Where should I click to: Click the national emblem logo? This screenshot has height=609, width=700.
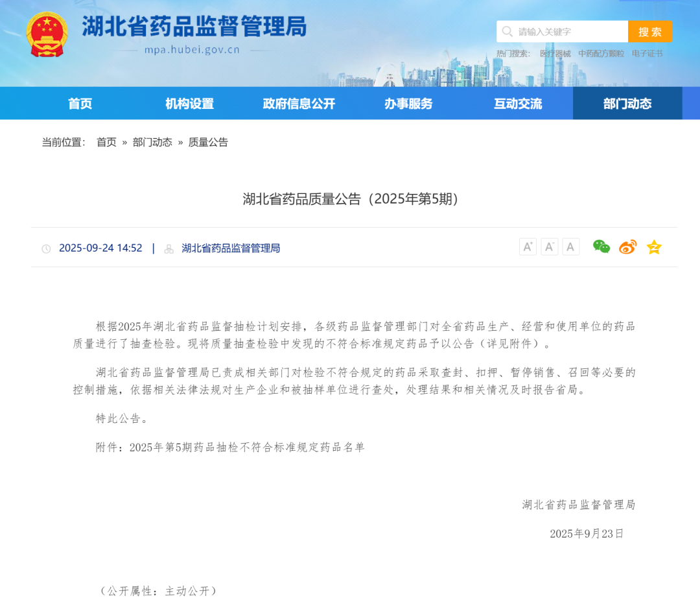click(47, 34)
